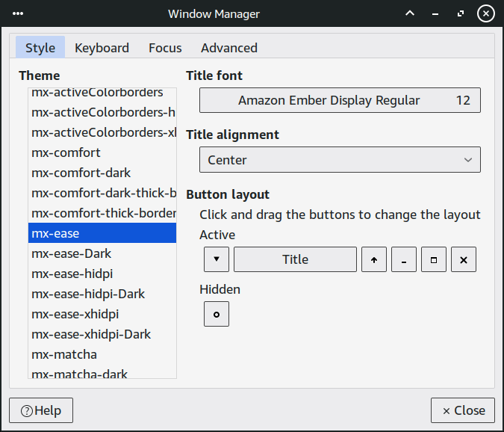Click the minimize button in Active layout
Screen dimensions: 504x432
403,259
